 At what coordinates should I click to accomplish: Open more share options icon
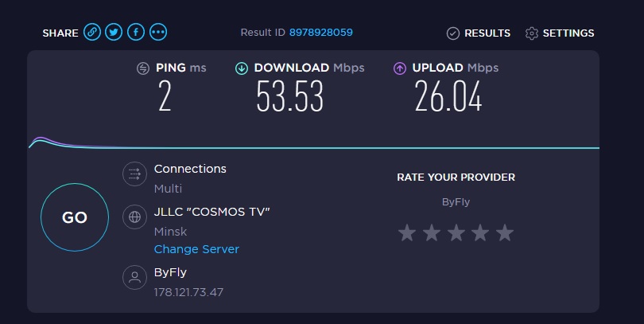click(158, 33)
